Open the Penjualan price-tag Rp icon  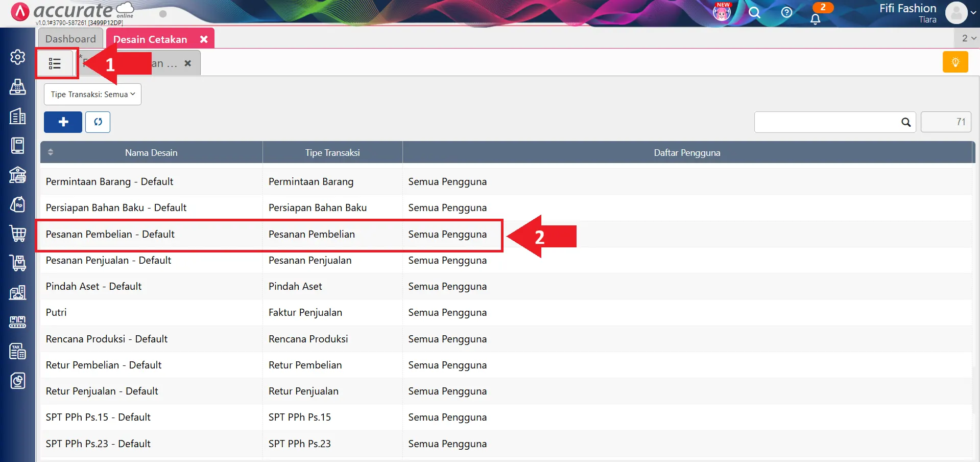[x=18, y=204]
